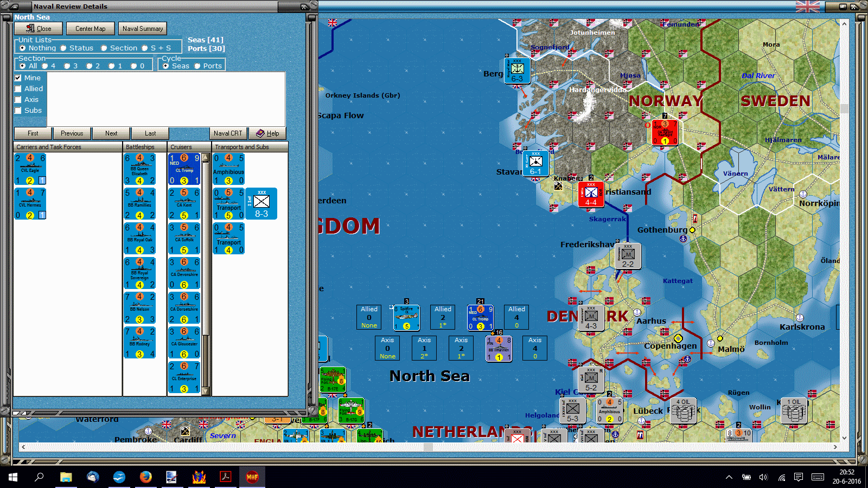Click the 6-1 unit at Stavanger
The image size is (868, 488).
pyautogui.click(x=536, y=164)
